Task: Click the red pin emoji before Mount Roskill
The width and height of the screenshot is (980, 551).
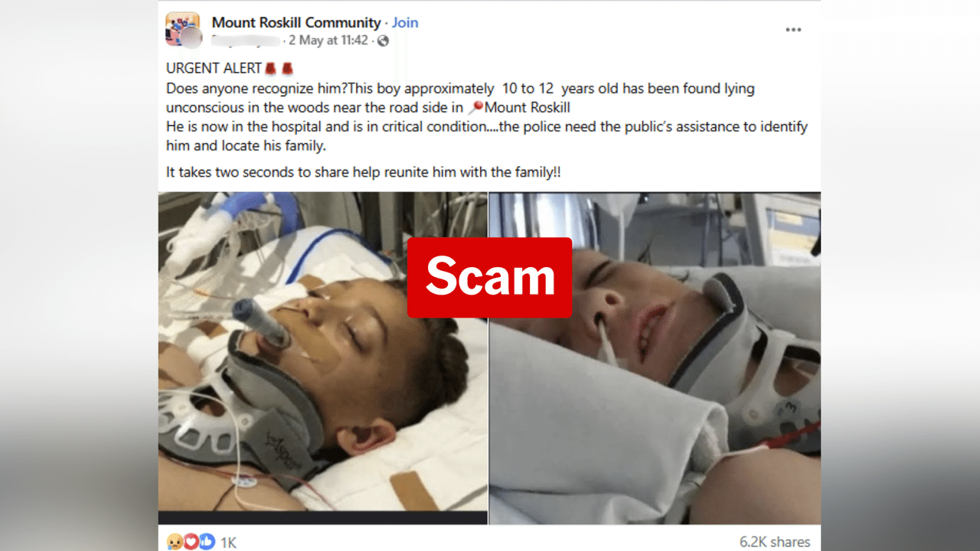Action: coord(476,108)
